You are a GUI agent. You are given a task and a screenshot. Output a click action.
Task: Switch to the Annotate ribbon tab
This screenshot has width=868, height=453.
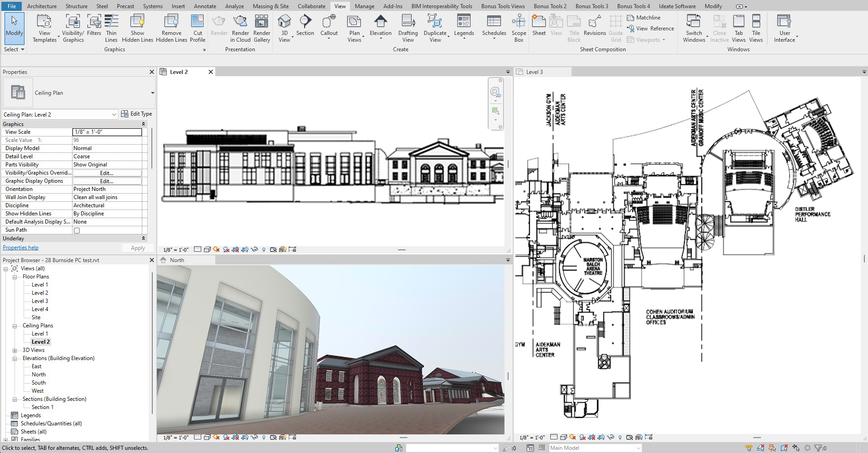tap(205, 6)
